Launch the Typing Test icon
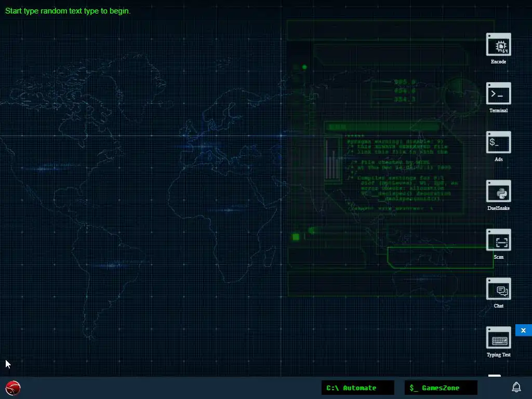Screen dimensions: 532x399 click(498, 338)
